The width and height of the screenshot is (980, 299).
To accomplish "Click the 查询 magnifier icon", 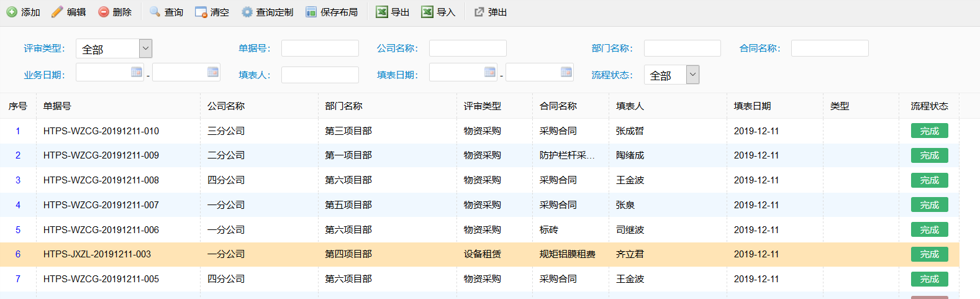I will (155, 12).
